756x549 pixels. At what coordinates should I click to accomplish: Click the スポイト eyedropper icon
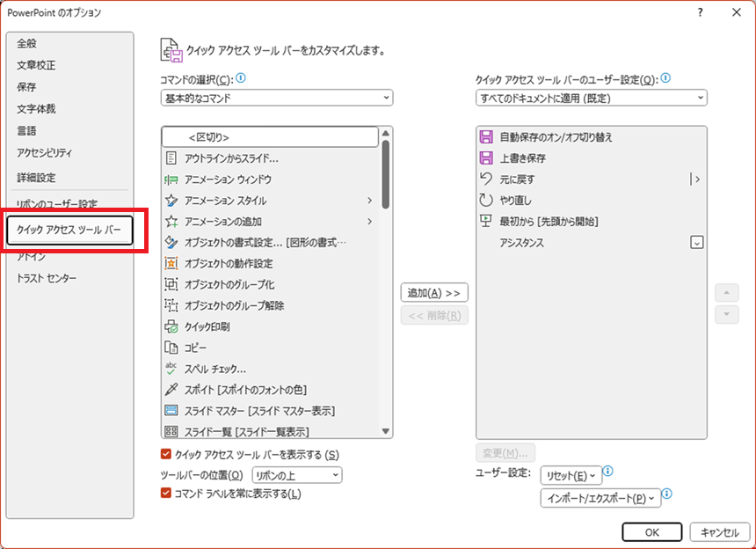pyautogui.click(x=171, y=389)
